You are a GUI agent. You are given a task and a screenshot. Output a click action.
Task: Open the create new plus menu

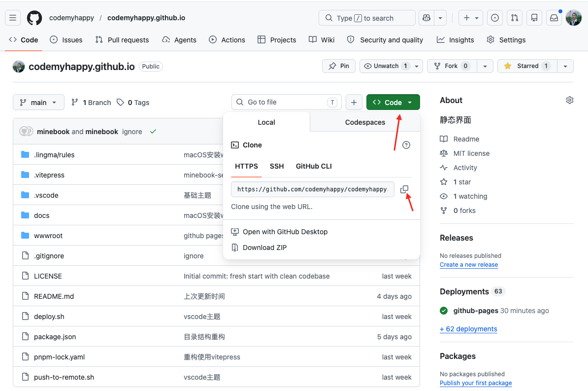pyautogui.click(x=471, y=18)
